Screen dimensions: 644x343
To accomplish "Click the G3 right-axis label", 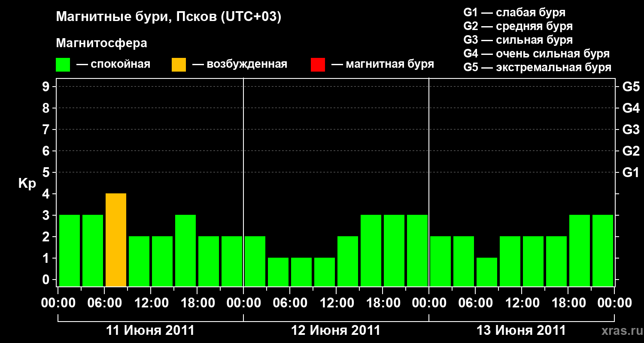I will tap(631, 129).
